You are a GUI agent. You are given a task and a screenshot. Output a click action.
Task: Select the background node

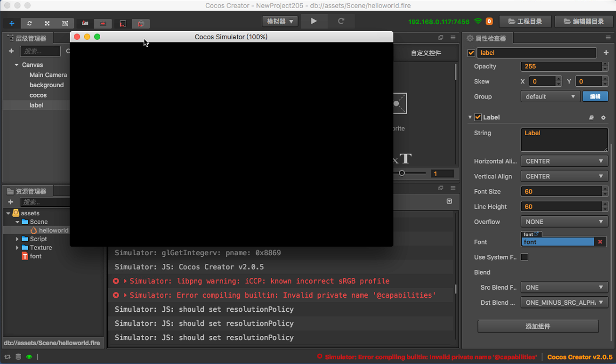point(46,85)
